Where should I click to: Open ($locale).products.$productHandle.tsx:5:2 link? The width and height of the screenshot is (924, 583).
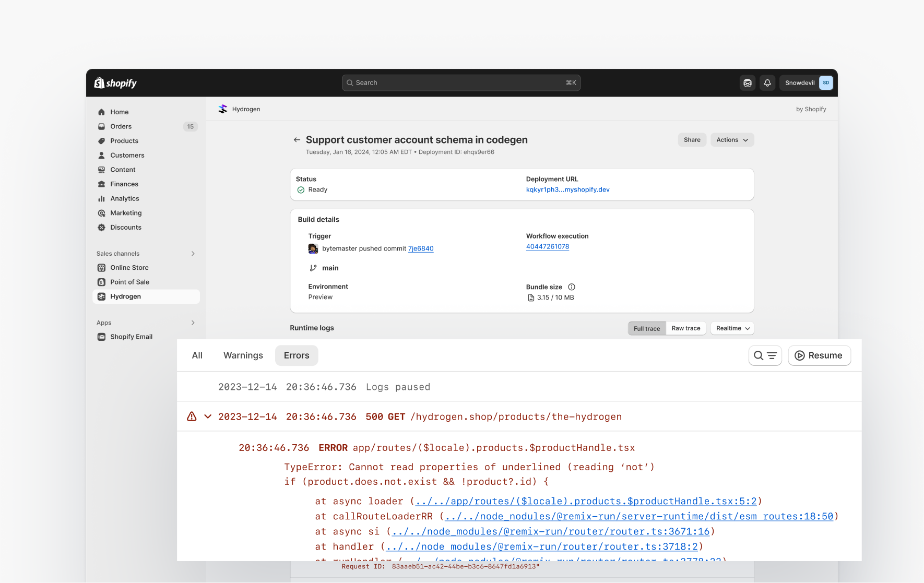point(586,502)
